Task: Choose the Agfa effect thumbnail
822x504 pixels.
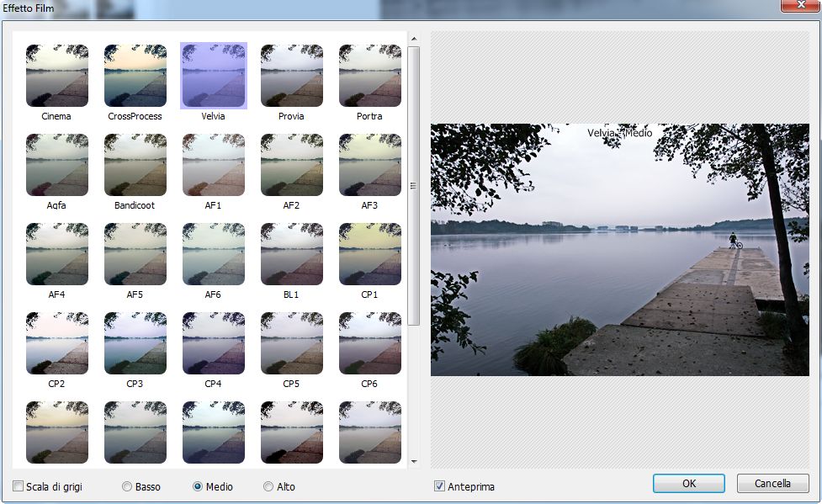Action: (x=56, y=165)
